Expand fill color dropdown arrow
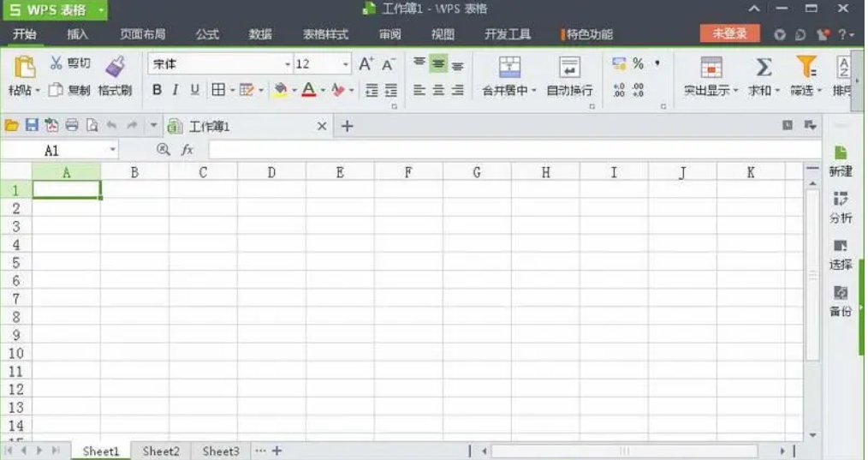The image size is (868, 460). (x=294, y=90)
